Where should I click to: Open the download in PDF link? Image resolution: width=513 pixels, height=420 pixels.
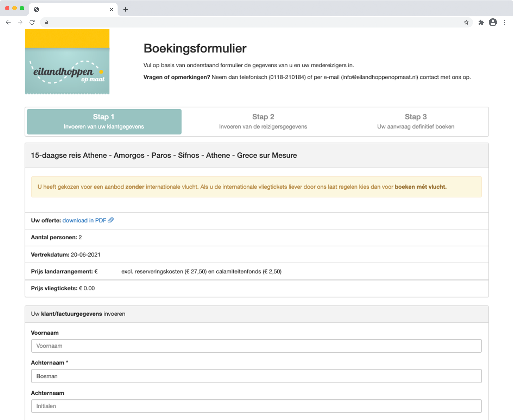point(84,220)
